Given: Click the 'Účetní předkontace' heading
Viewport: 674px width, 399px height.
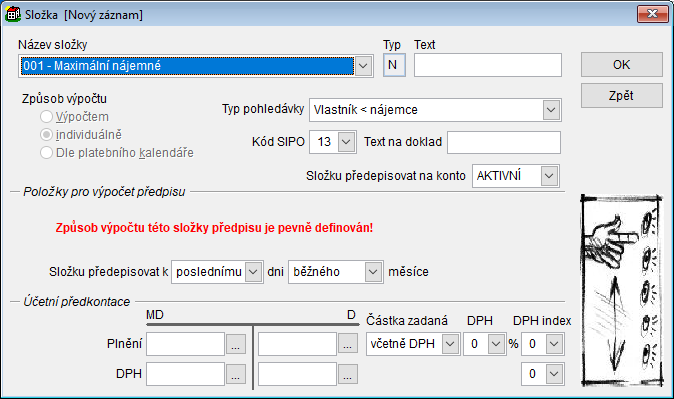Looking at the screenshot, I should tap(77, 302).
